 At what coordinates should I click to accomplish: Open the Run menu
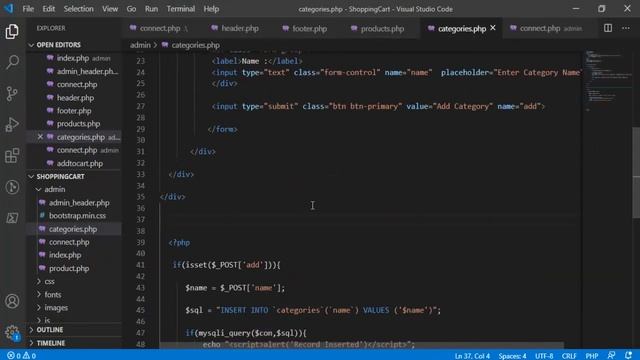[151, 9]
